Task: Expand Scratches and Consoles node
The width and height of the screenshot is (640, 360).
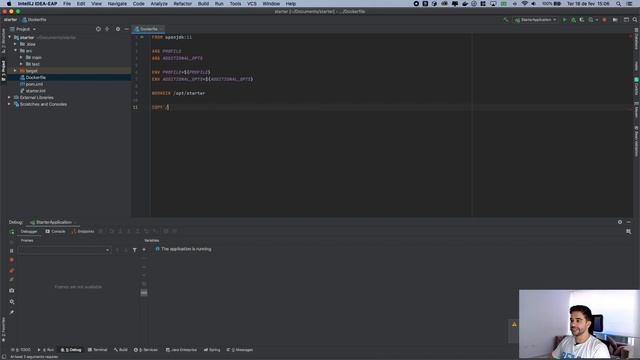Action: point(9,104)
